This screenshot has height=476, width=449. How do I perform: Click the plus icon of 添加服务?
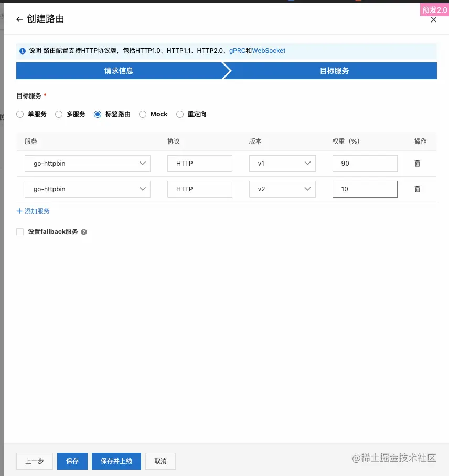(19, 211)
